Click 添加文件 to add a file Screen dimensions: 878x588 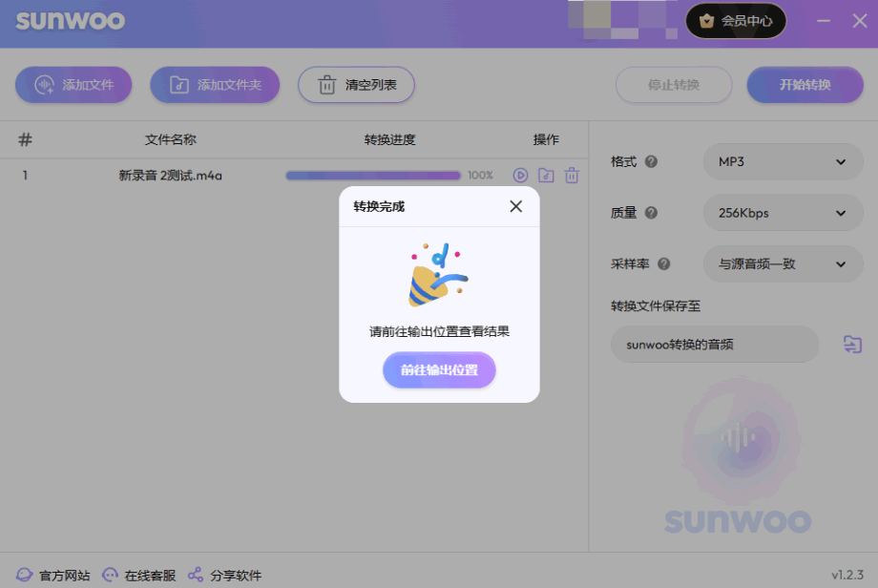tap(73, 85)
